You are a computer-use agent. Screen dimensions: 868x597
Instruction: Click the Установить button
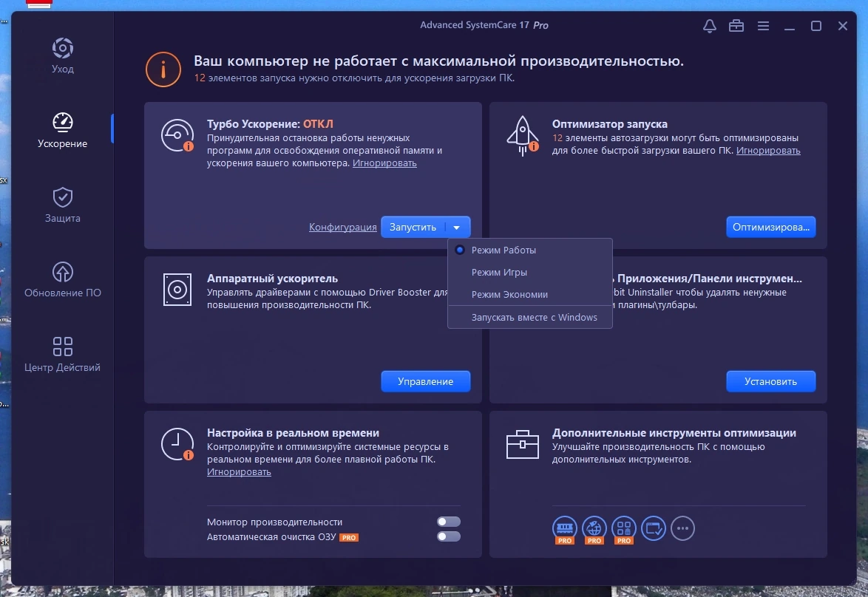770,381
